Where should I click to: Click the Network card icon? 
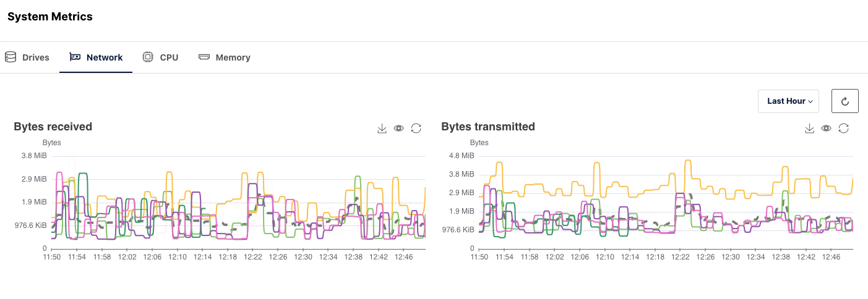pos(75,57)
